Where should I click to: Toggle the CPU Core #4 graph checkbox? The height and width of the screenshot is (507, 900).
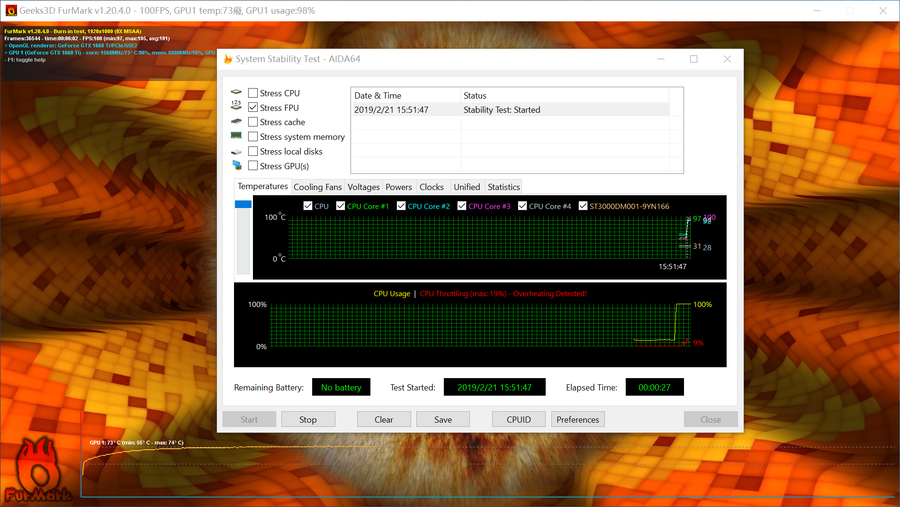(522, 206)
